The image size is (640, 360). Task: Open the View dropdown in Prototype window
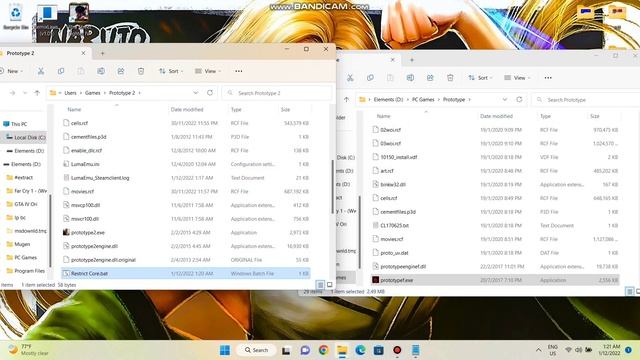(x=517, y=78)
